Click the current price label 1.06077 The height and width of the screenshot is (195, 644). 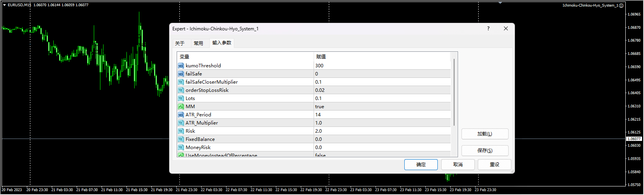pos(634,139)
